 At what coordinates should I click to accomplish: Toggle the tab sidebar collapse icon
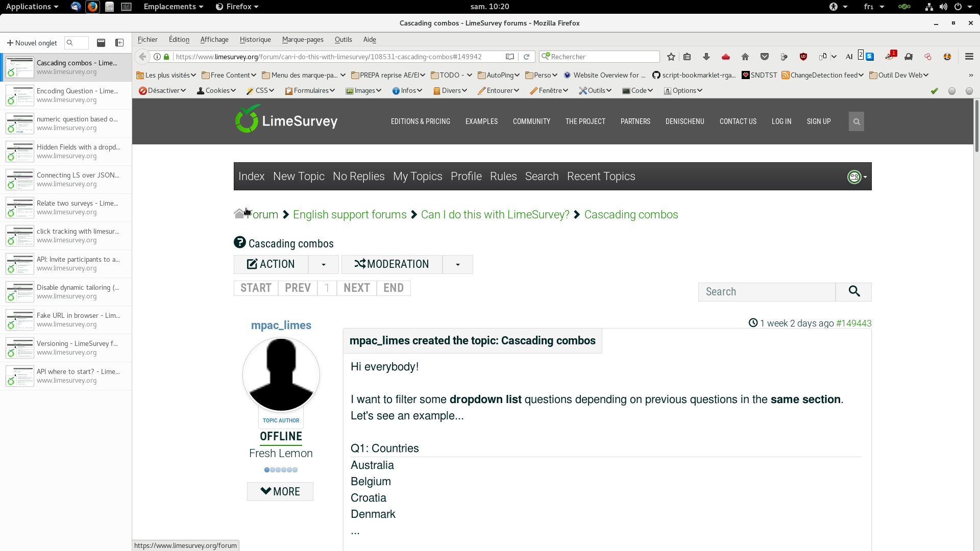[x=119, y=43]
